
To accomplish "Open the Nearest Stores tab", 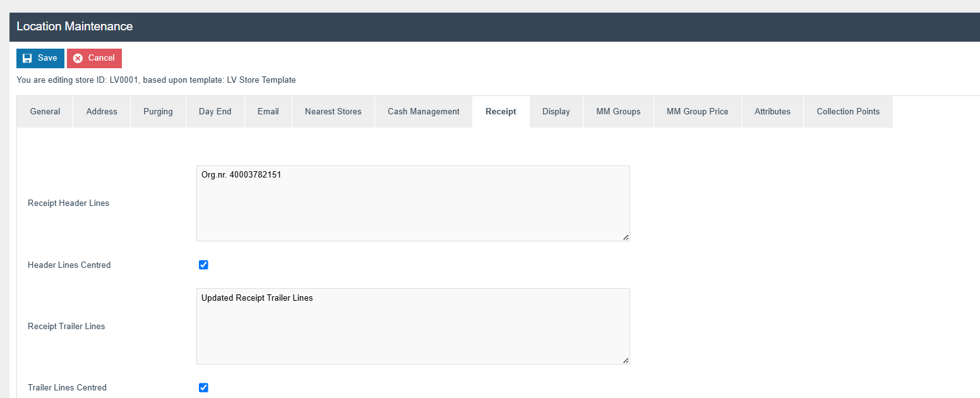I will pyautogui.click(x=333, y=112).
